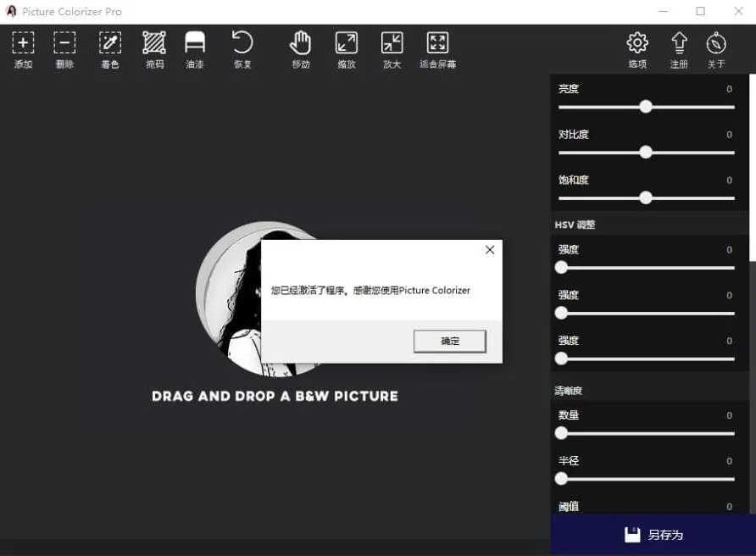Viewport: 756px width, 556px height.
Task: Select the mask tool with hatched square icon
Action: tap(154, 43)
